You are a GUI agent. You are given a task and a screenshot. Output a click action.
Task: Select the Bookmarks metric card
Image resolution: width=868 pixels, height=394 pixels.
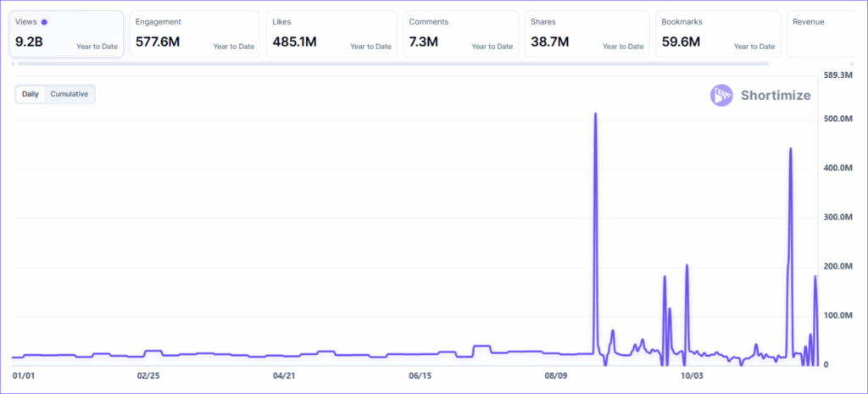[717, 34]
